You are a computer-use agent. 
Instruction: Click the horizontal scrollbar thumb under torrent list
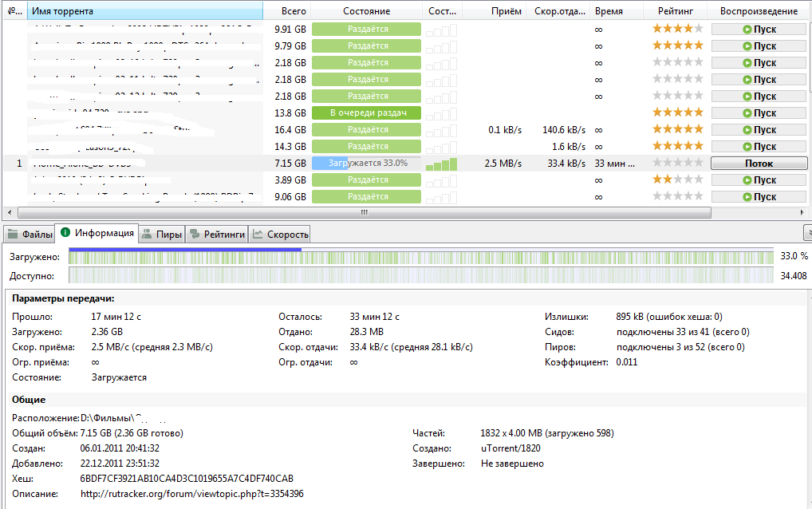coord(364,212)
